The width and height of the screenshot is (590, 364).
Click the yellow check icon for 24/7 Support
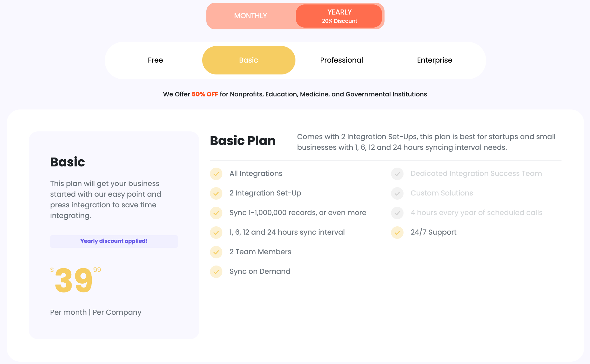(397, 233)
